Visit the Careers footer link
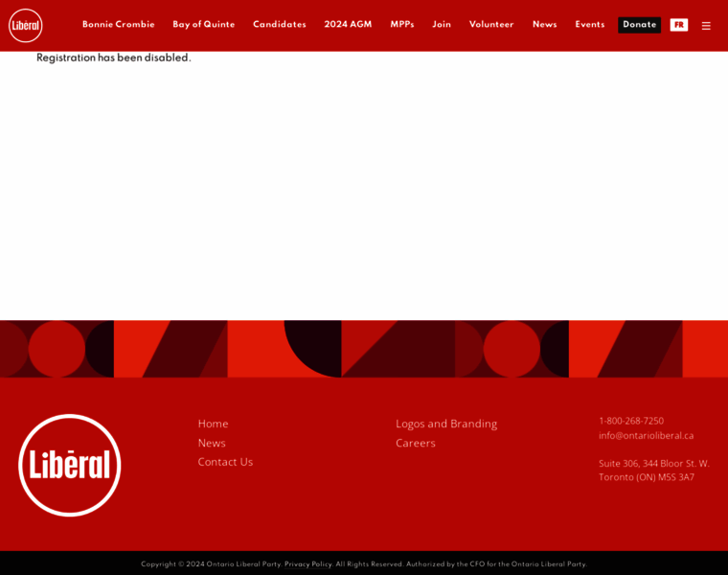The height and width of the screenshot is (575, 728). click(416, 443)
